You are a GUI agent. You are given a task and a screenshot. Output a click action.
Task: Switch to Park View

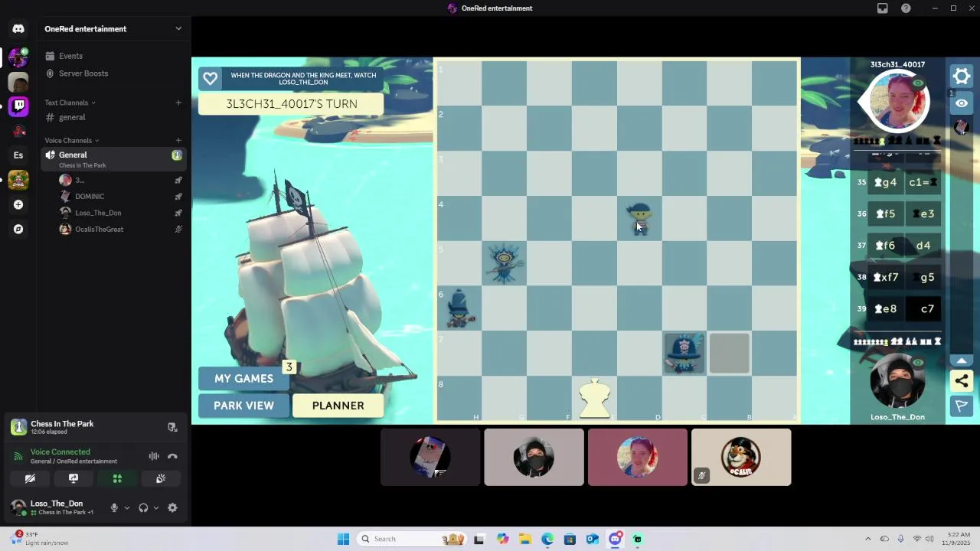(243, 406)
